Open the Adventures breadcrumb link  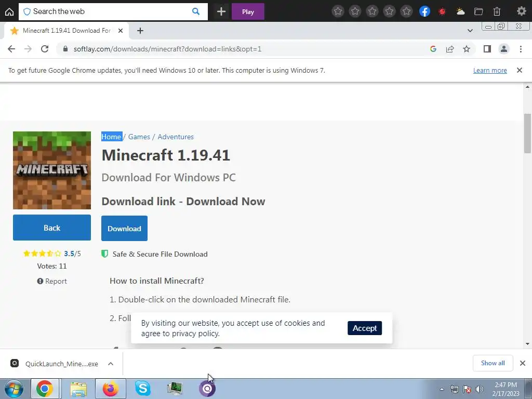176,137
